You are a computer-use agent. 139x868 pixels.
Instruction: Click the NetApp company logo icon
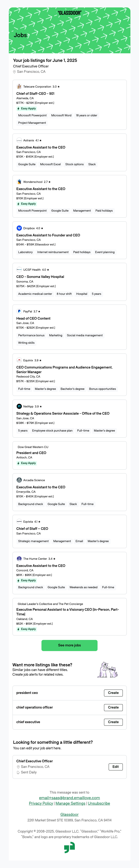19,406
